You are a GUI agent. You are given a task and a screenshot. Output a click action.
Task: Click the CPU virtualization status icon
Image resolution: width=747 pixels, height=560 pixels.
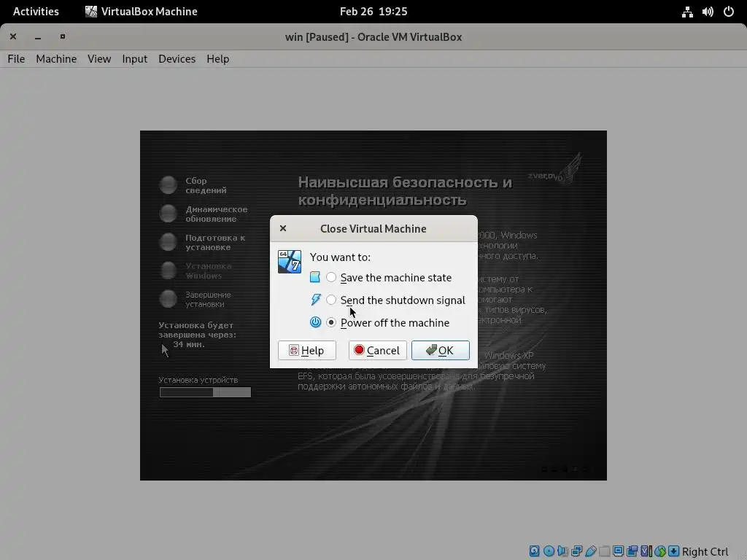tap(646, 551)
